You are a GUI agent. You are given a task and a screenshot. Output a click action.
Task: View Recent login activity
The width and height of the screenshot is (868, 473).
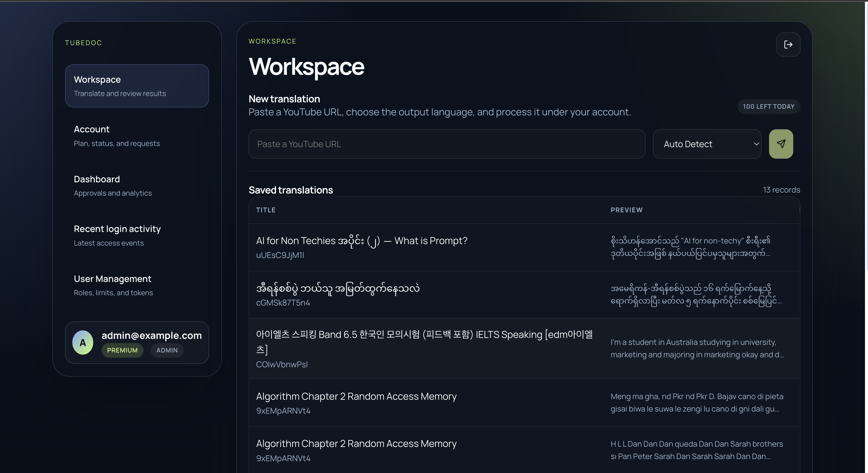117,235
